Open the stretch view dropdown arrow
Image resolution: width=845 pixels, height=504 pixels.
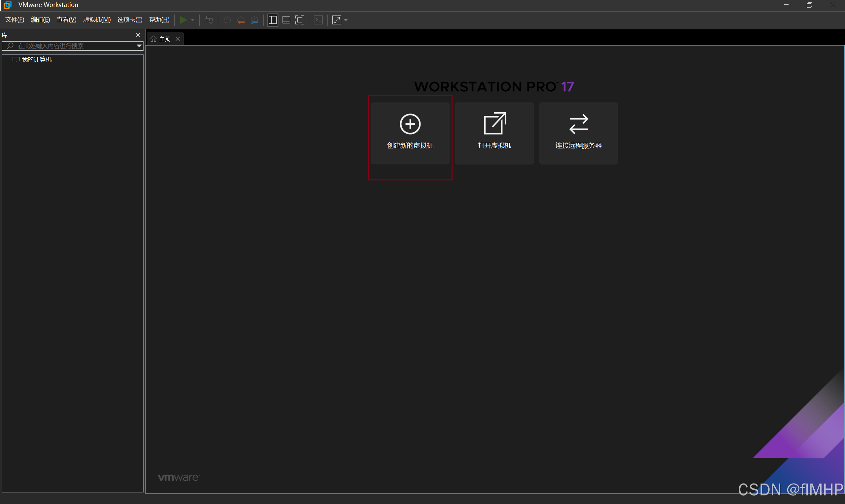coord(346,20)
